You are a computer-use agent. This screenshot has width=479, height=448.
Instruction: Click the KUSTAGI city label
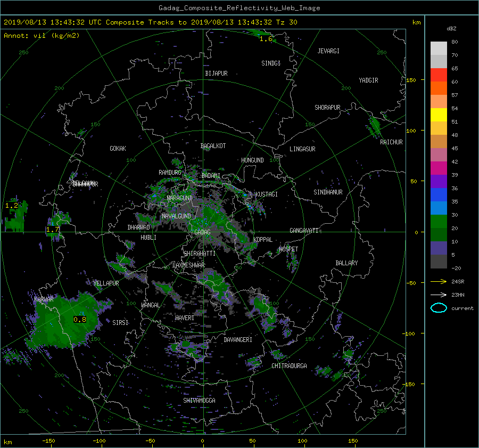click(x=267, y=194)
